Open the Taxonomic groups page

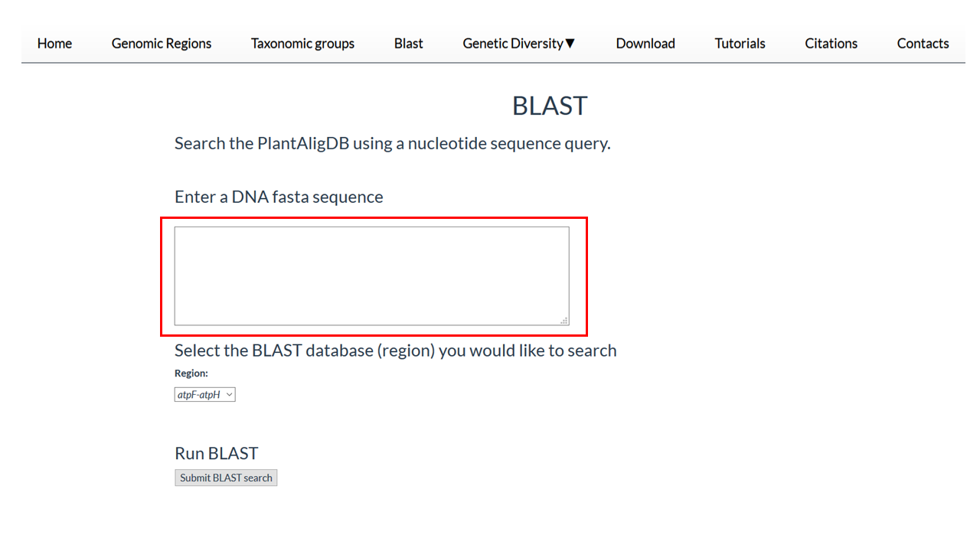(x=302, y=44)
